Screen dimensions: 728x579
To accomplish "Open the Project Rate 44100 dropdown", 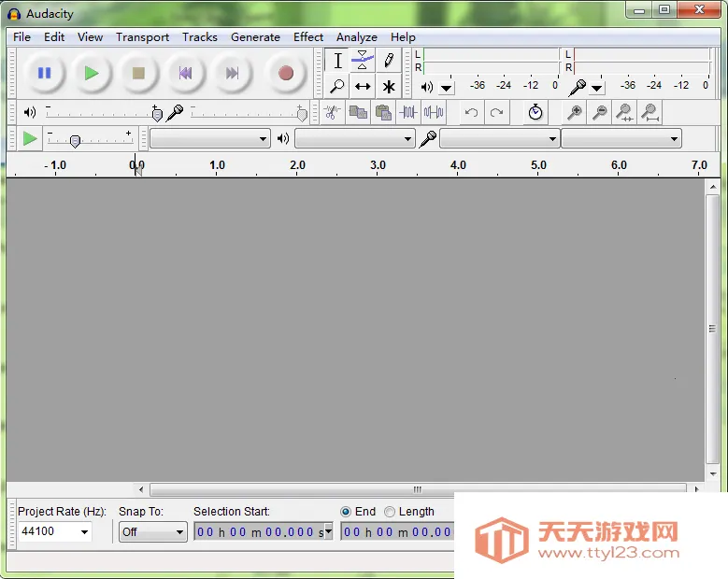I will click(x=84, y=532).
